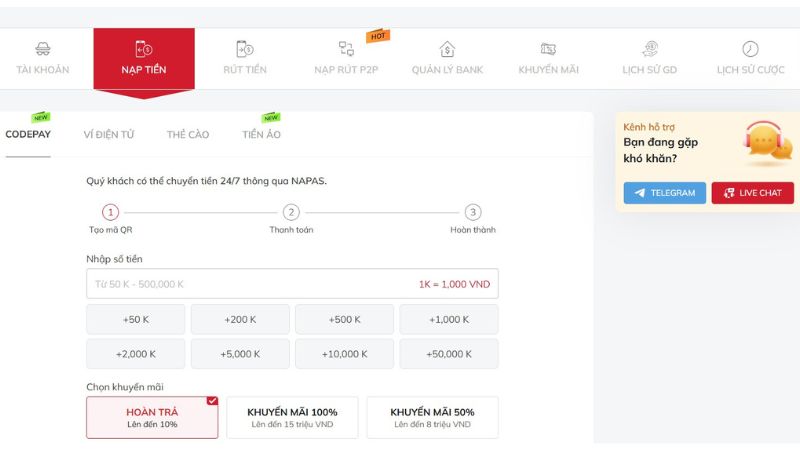Add +50 K quick amount
The image size is (800, 450).
pyautogui.click(x=135, y=320)
